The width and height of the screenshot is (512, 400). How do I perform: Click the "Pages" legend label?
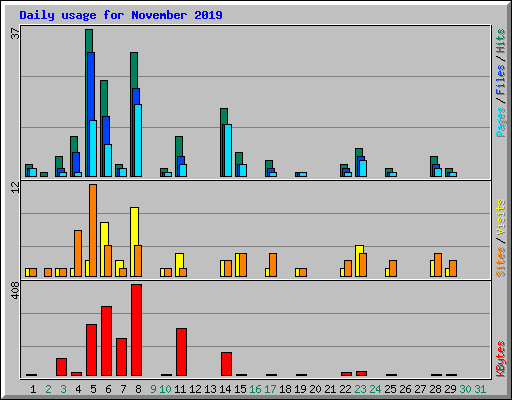tap(501, 122)
